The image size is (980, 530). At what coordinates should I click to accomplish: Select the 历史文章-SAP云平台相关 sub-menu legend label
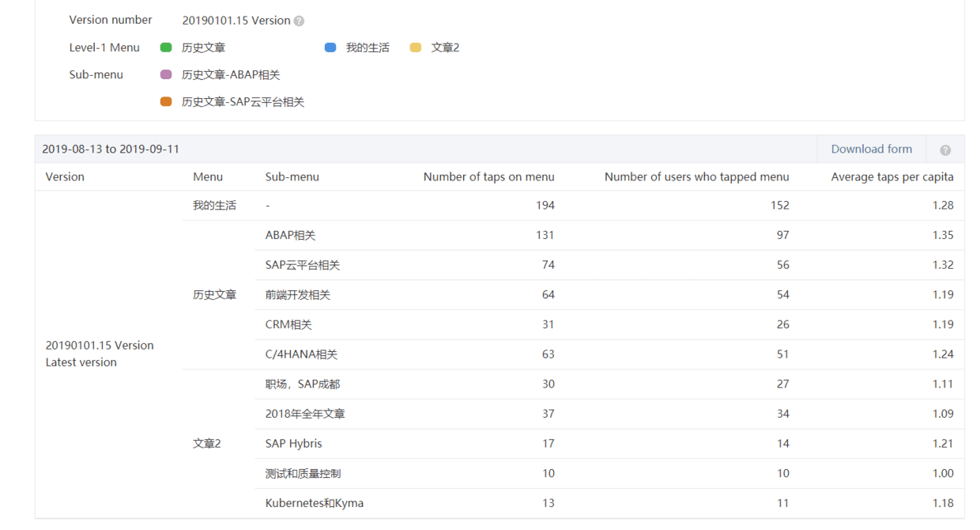243,102
